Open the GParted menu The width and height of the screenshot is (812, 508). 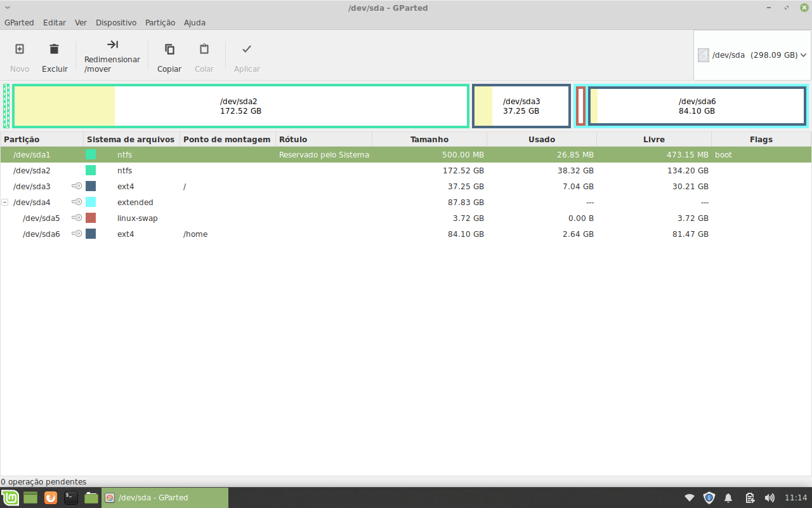click(x=19, y=22)
